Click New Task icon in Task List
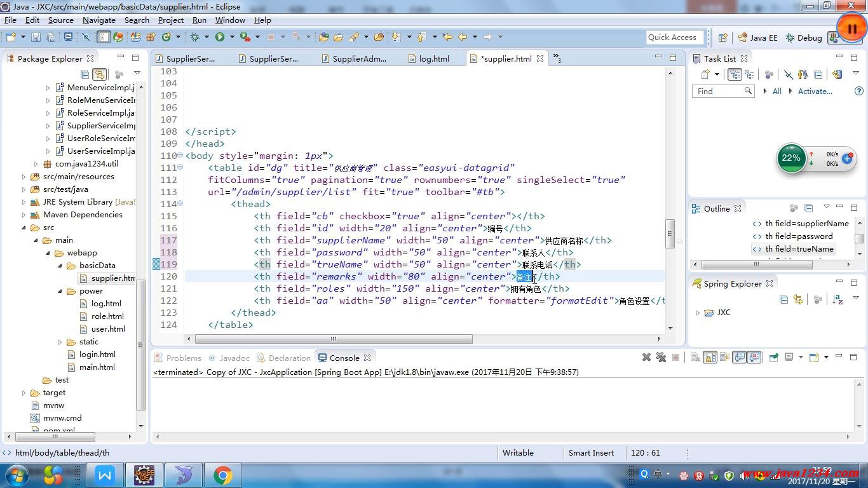Screen dimensions: 868x488 [705, 74]
